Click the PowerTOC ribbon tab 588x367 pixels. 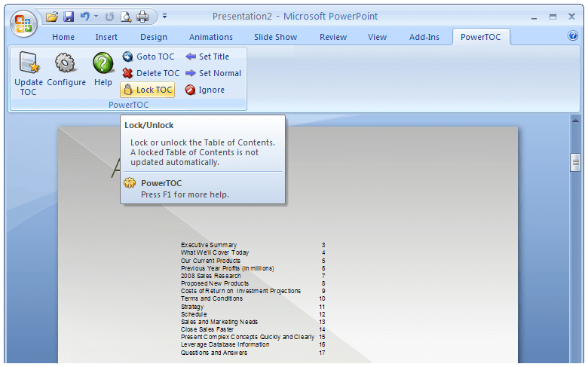point(480,37)
